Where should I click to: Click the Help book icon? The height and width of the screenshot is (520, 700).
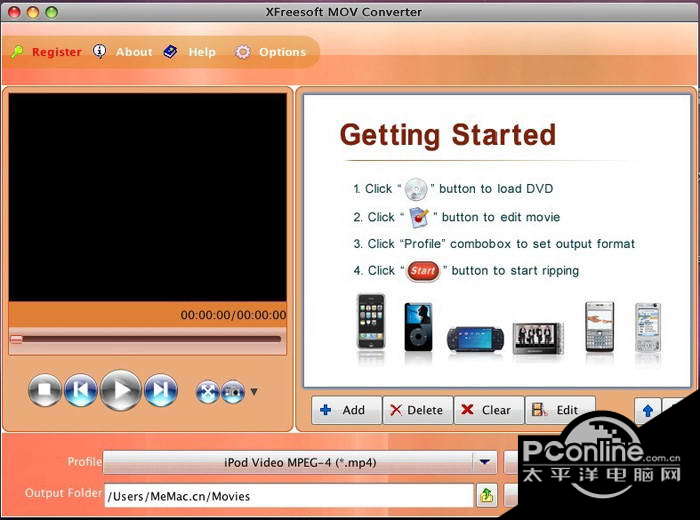coord(170,52)
